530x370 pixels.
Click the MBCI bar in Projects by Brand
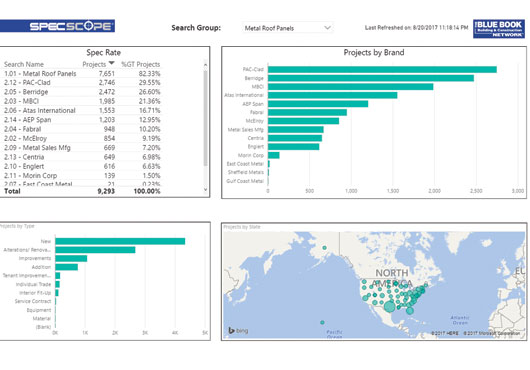point(351,87)
